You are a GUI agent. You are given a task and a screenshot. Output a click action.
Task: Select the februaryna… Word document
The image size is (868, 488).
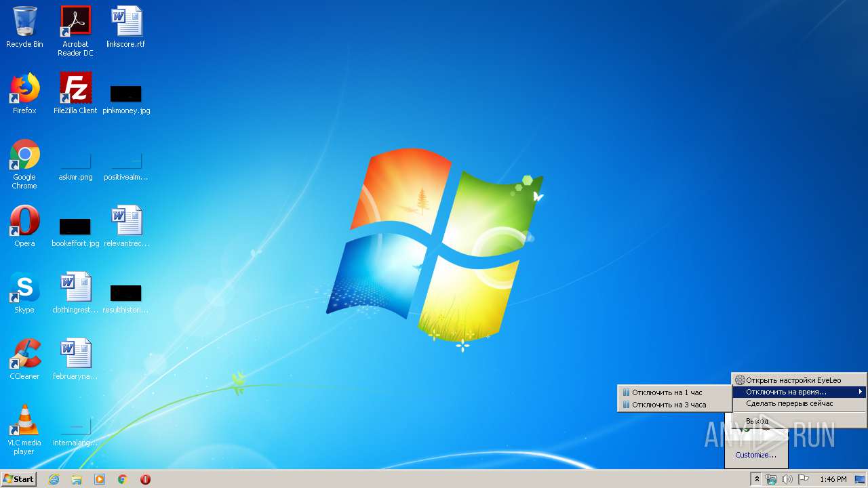pos(75,360)
